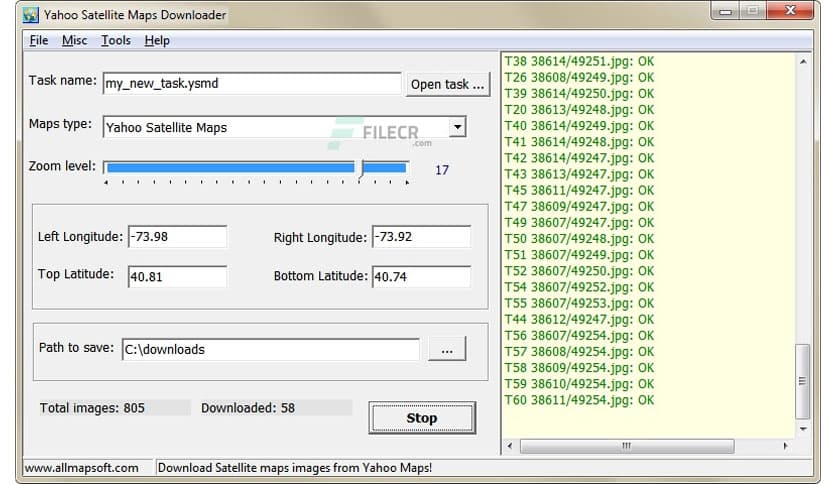Click the Task name input field
This screenshot has height=484, width=836.
coord(252,84)
